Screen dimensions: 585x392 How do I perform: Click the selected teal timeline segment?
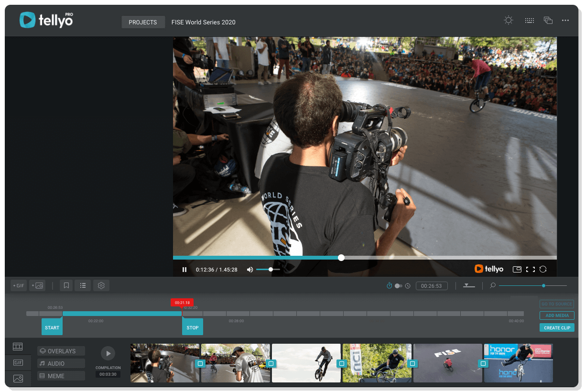122,314
